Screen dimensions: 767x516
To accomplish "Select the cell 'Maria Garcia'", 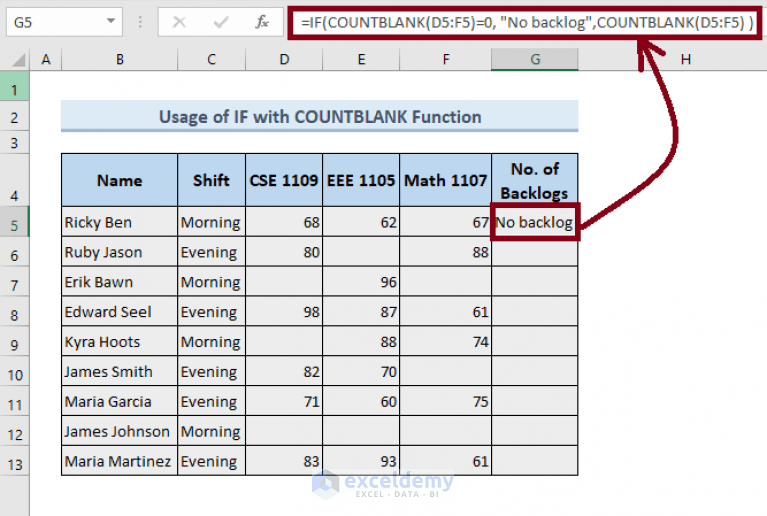I will coord(119,401).
